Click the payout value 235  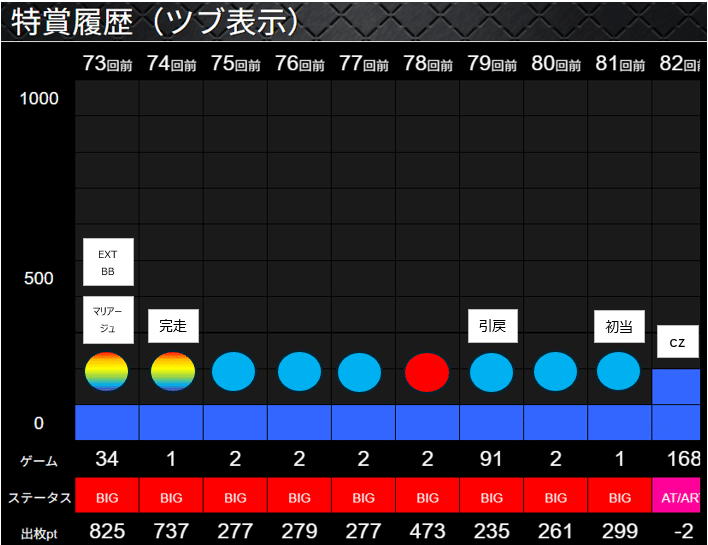point(492,531)
